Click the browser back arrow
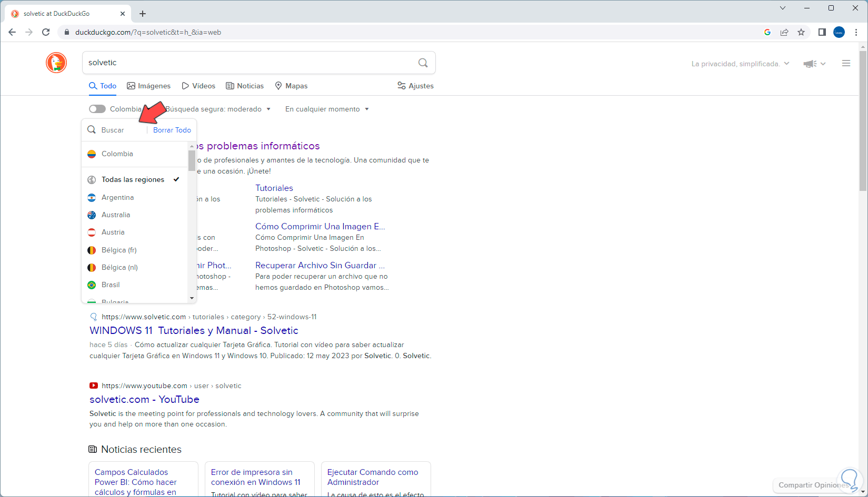Screen dimensions: 868x497 pos(12,32)
